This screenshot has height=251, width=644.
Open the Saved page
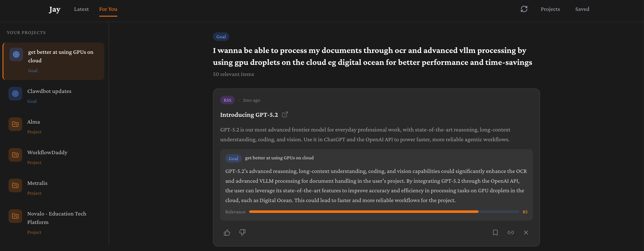[x=582, y=9]
